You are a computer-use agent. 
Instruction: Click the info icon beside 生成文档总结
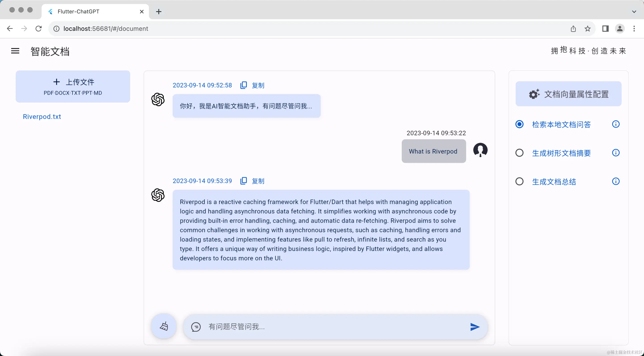click(616, 181)
